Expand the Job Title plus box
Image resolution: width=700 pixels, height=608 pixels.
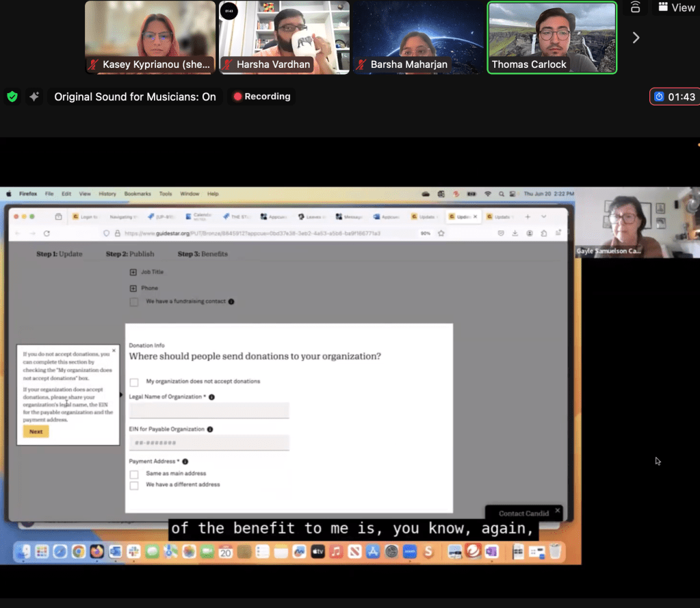[x=133, y=273]
